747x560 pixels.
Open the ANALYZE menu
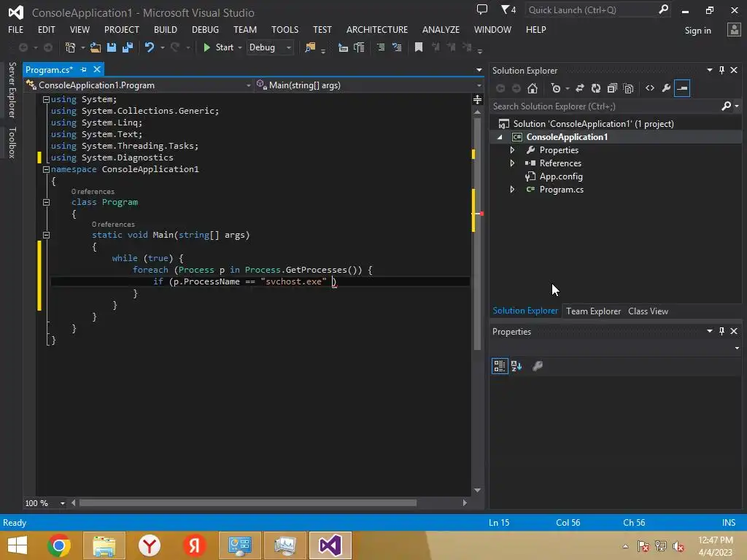point(441,29)
